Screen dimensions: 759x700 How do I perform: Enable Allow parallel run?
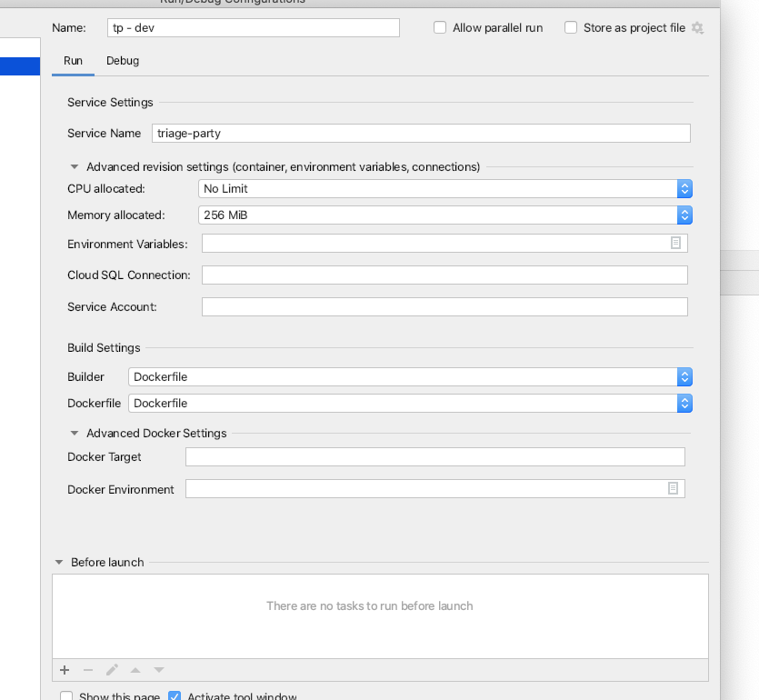click(x=440, y=27)
